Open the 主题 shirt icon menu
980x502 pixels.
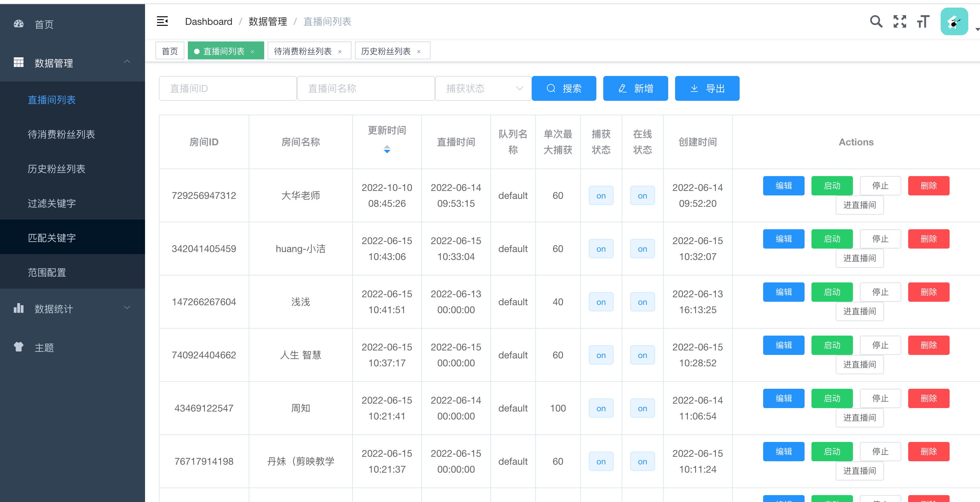tap(19, 347)
